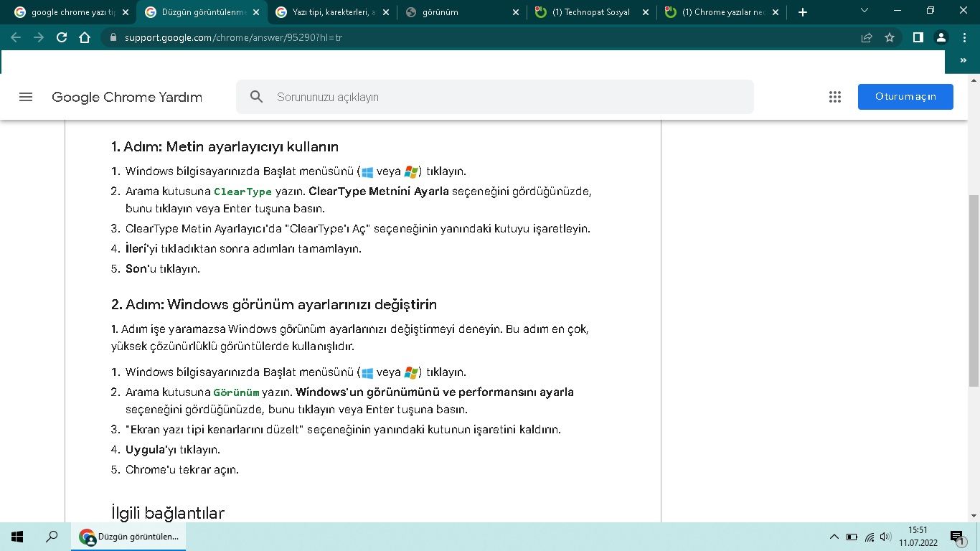View site information padlock icon
This screenshot has height=551, width=980.
[113, 37]
